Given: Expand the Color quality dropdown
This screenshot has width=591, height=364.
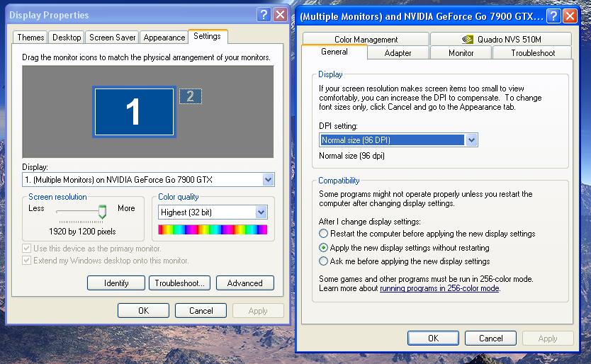Looking at the screenshot, I should pos(261,212).
